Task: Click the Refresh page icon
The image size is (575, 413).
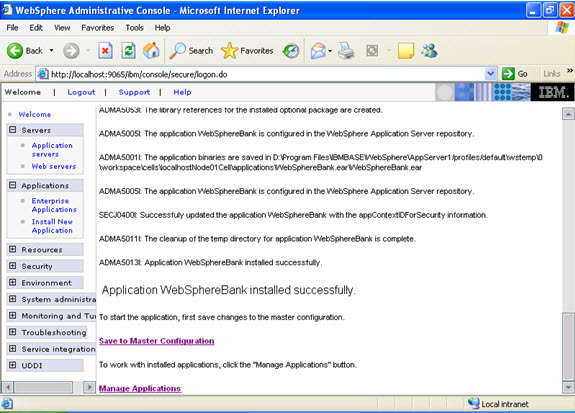Action: click(128, 51)
